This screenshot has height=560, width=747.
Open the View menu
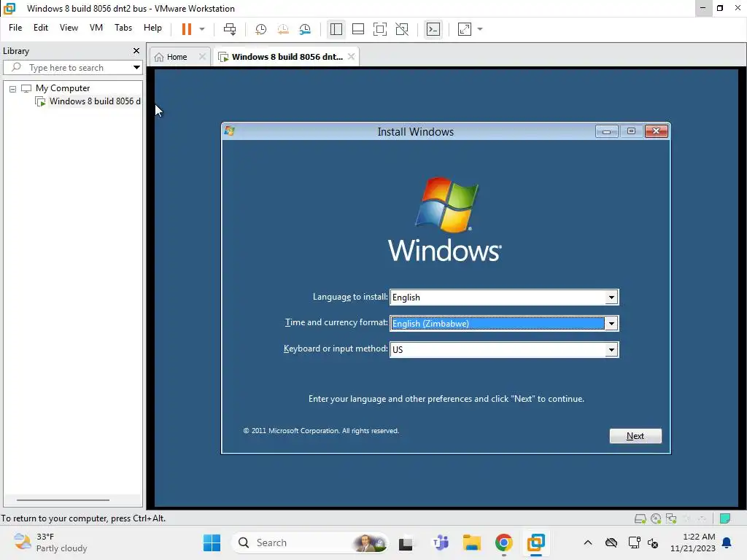[69, 28]
